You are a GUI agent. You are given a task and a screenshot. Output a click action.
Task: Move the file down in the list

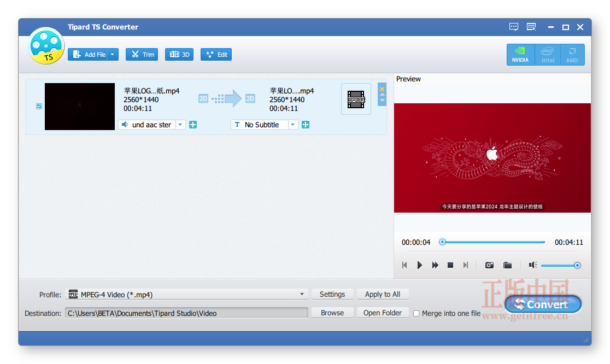pyautogui.click(x=382, y=101)
